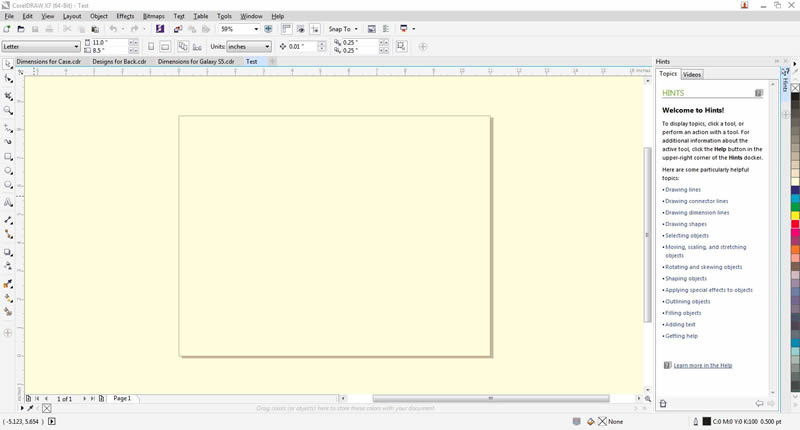Select the Smart Fill tool
Viewport: 800px width, 430px height.
coord(8,312)
